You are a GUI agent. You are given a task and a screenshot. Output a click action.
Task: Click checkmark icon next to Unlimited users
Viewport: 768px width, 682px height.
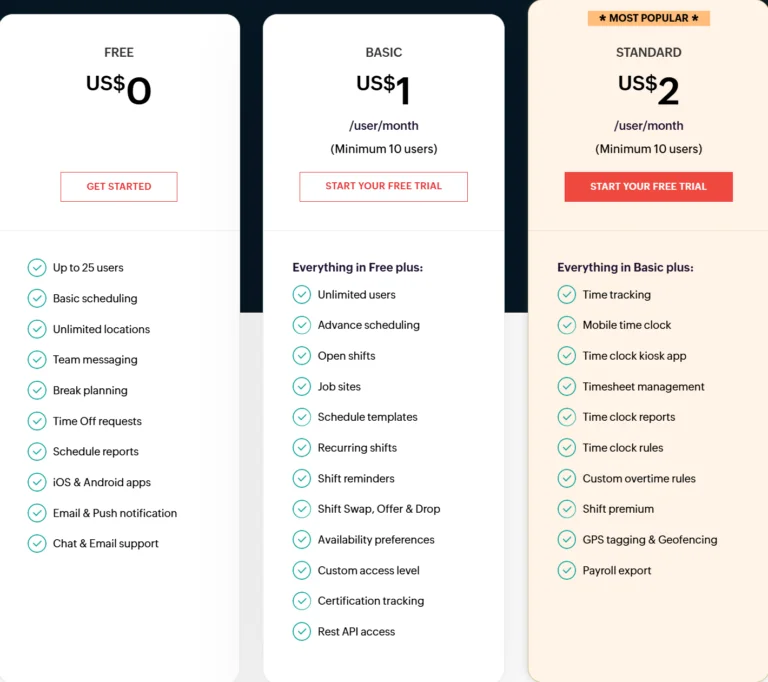(302, 295)
